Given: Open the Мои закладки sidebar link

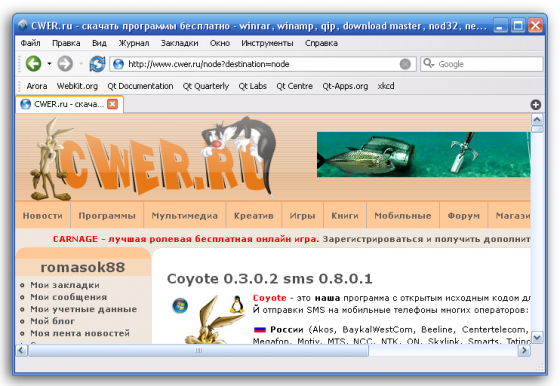Looking at the screenshot, I should click(x=65, y=285).
